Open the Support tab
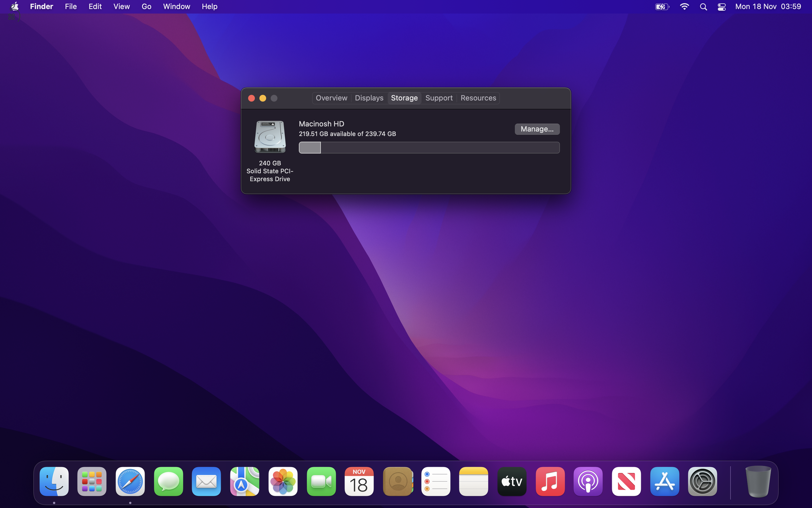812x508 pixels. coord(438,98)
